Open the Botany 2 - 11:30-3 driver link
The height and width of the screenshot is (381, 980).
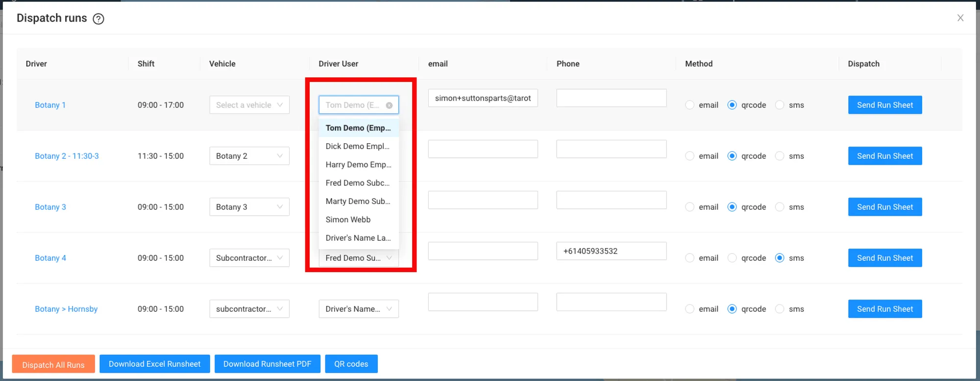click(x=67, y=156)
